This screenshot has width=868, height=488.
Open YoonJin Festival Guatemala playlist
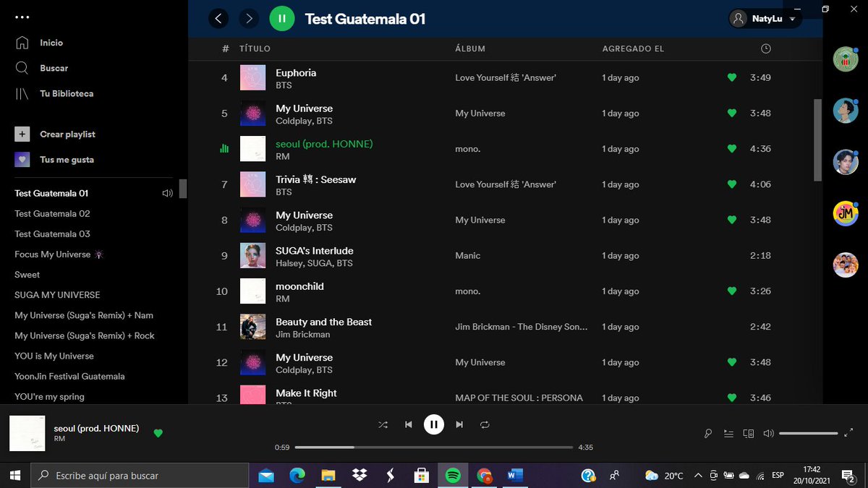pyautogui.click(x=69, y=376)
